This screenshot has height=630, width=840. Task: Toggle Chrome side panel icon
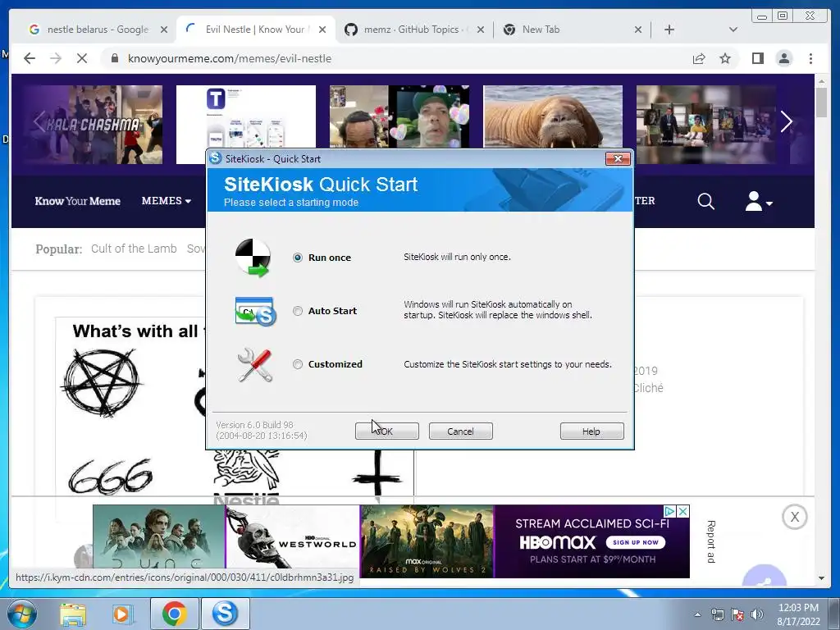point(757,58)
